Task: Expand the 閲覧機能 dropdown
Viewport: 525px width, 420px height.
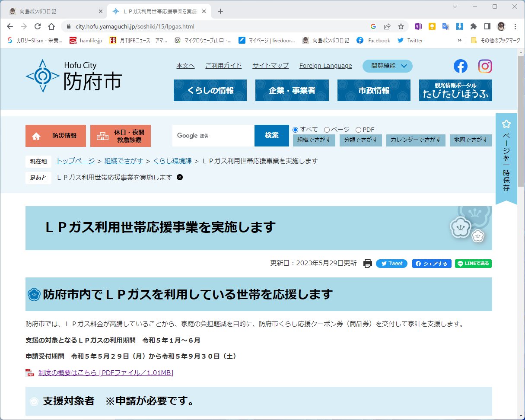Action: [x=388, y=66]
